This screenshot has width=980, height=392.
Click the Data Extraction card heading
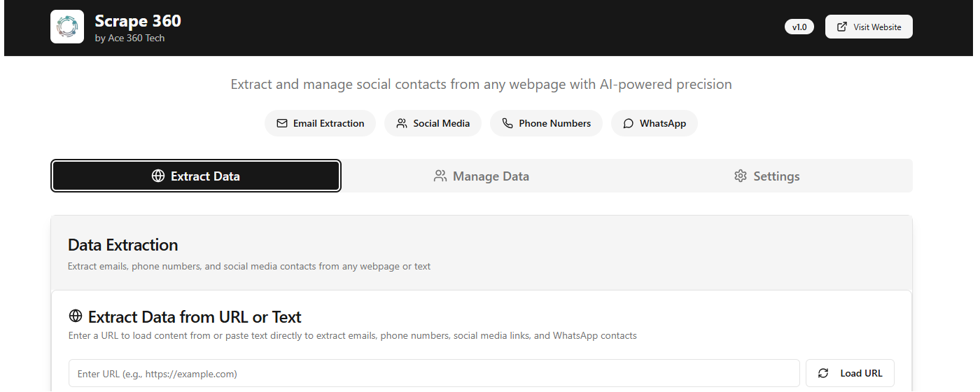[x=123, y=245]
